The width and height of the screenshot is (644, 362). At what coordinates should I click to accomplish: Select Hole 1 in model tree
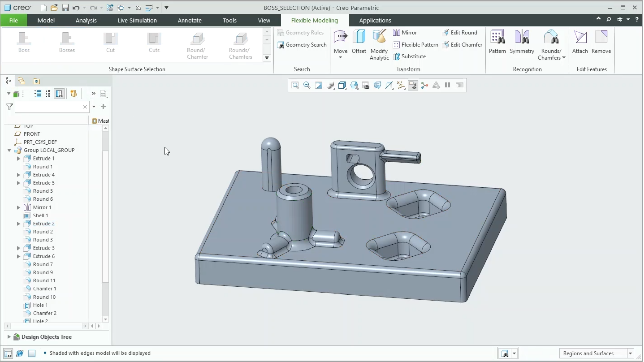coord(40,305)
